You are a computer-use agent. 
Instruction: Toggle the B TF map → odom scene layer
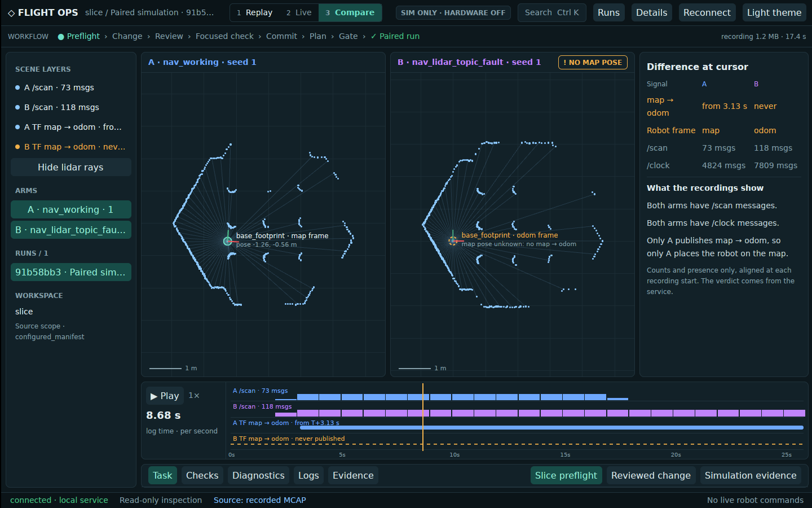(70, 147)
